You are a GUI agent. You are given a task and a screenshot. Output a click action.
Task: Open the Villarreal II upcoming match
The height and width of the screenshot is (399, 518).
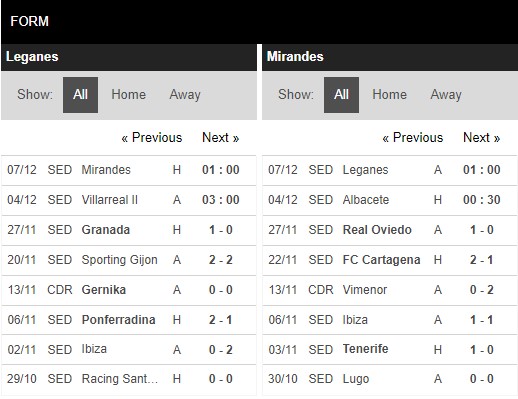pos(129,200)
